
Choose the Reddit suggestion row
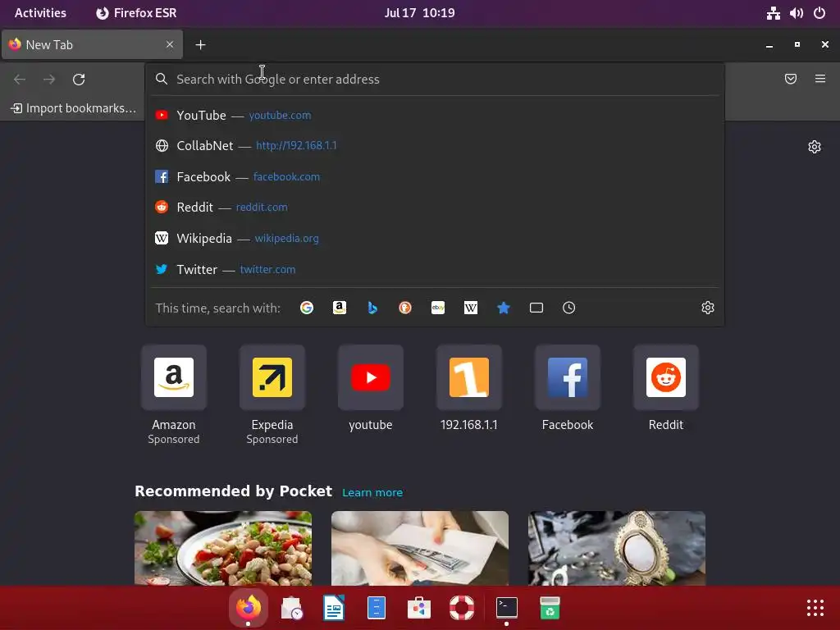tap(435, 208)
